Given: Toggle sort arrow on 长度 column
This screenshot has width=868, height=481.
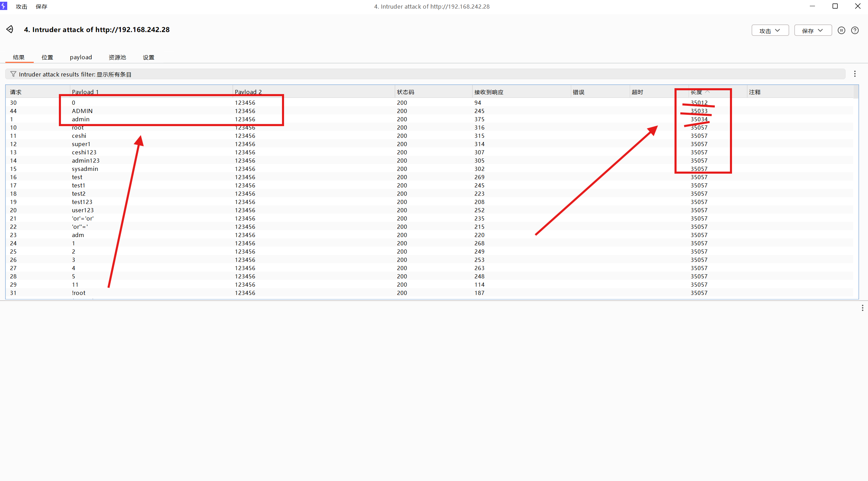Looking at the screenshot, I should tap(708, 92).
